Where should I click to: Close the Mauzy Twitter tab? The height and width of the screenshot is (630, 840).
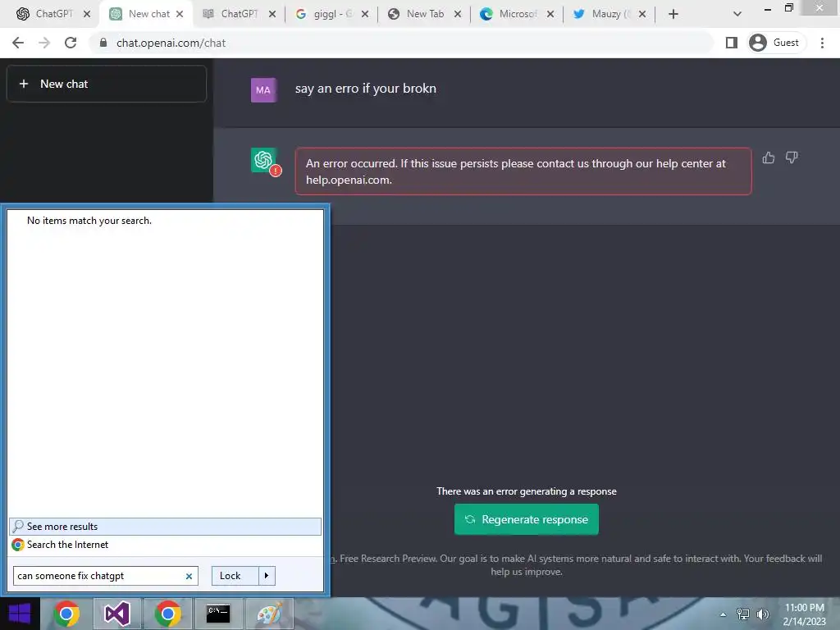point(642,15)
